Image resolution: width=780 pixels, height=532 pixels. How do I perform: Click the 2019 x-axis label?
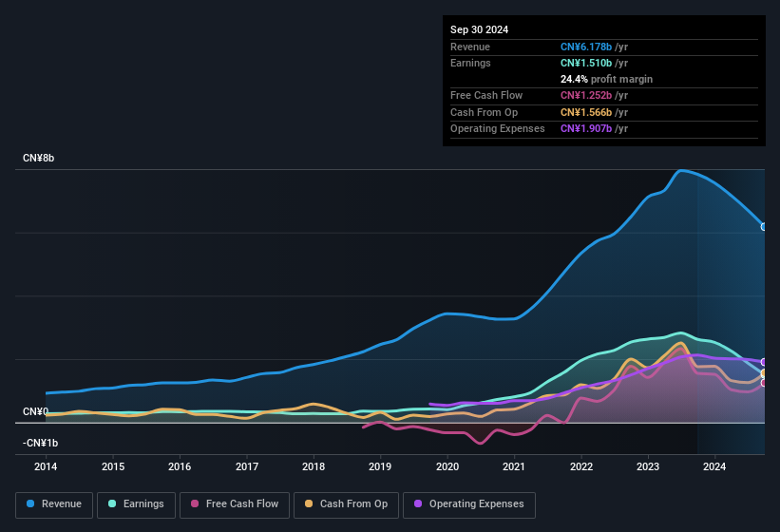click(x=380, y=466)
